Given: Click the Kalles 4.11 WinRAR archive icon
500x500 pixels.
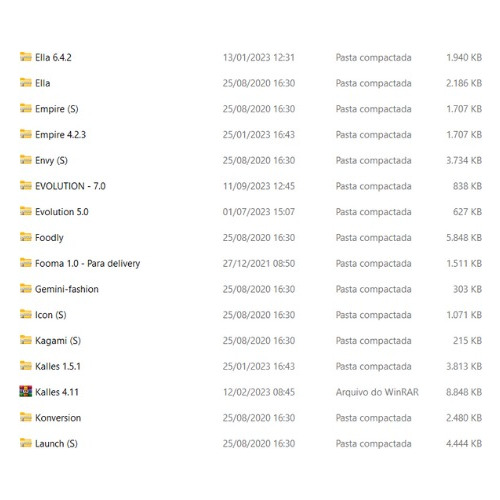Looking at the screenshot, I should point(26,391).
